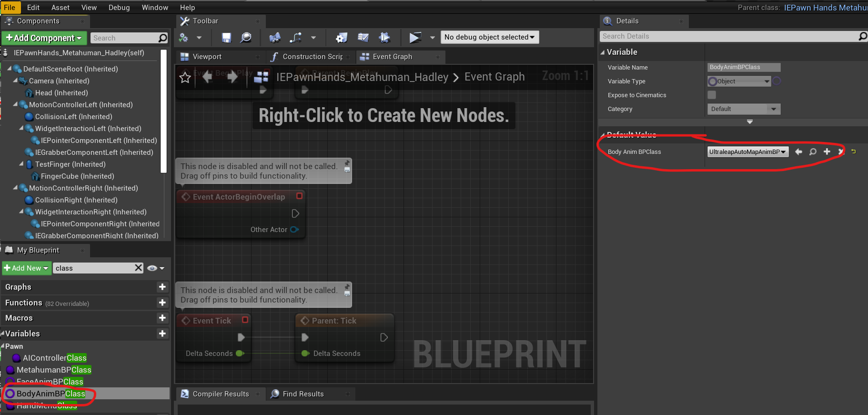This screenshot has width=868, height=415.
Task: Expand advanced Variable properties arrow
Action: coord(749,122)
